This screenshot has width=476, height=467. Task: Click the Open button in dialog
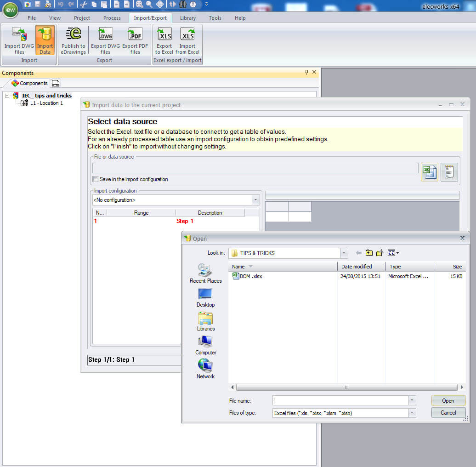tap(448, 400)
